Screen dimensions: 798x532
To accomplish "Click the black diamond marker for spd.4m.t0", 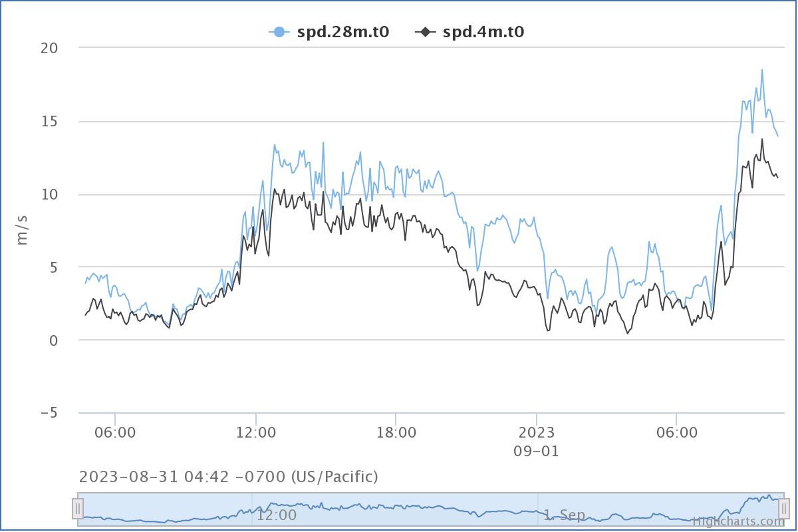I will pos(426,32).
